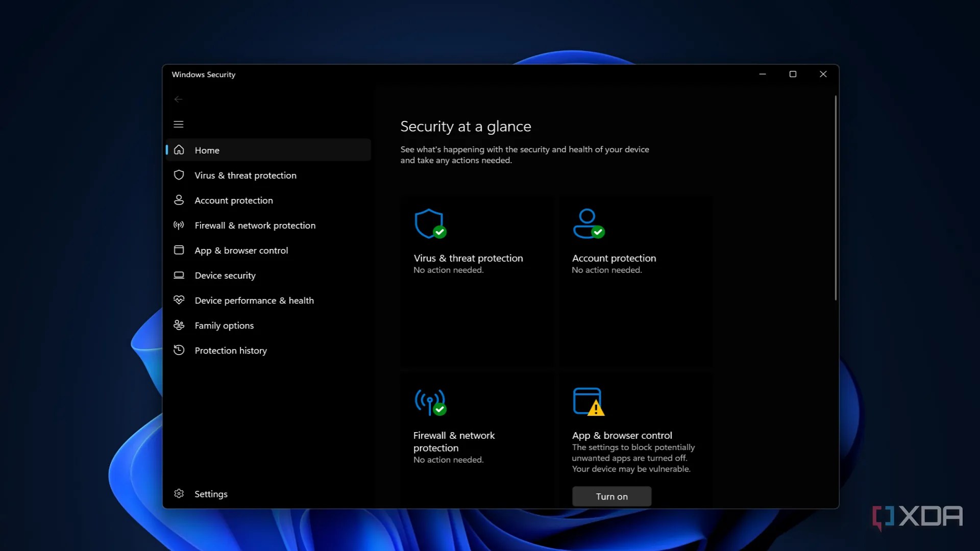Select App & browser control in sidebar
The width and height of the screenshot is (980, 551).
[x=241, y=250]
